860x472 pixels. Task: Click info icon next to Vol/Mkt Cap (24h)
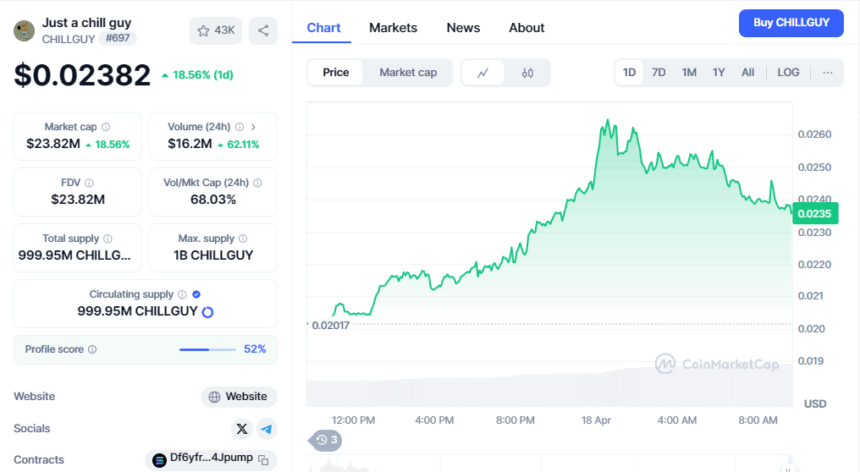click(x=258, y=183)
